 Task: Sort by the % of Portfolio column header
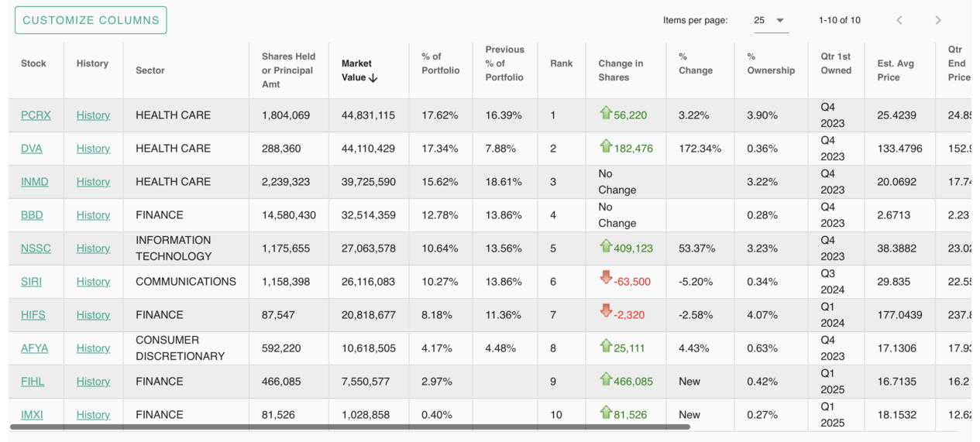coord(440,63)
